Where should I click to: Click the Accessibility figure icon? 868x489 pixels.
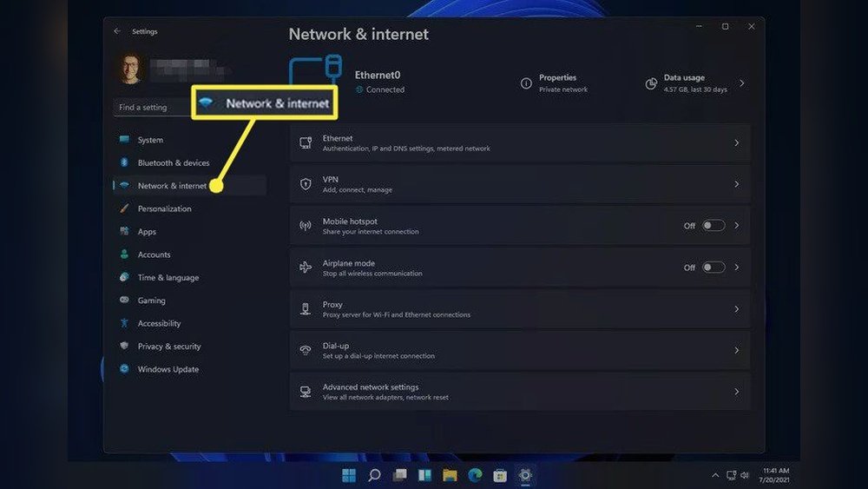point(124,323)
